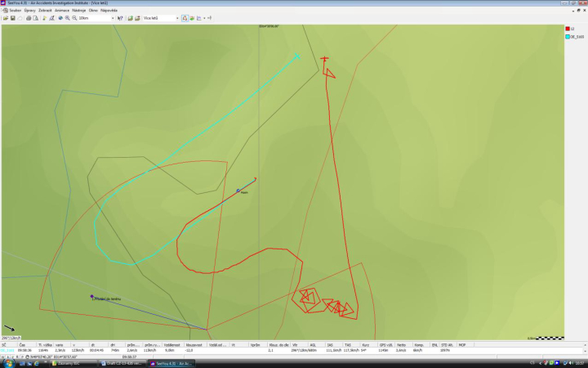
Task: Click the open file folder icon
Action: [6, 18]
